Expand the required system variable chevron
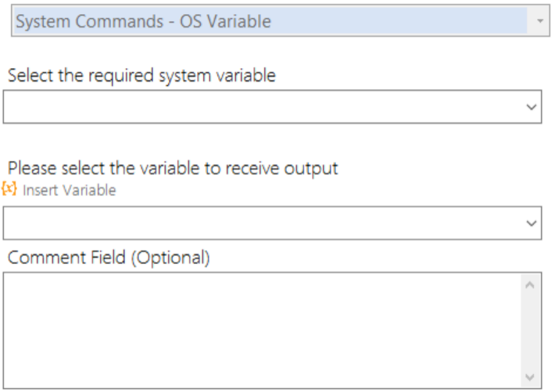Viewport: 555px width, 392px height. (x=531, y=107)
